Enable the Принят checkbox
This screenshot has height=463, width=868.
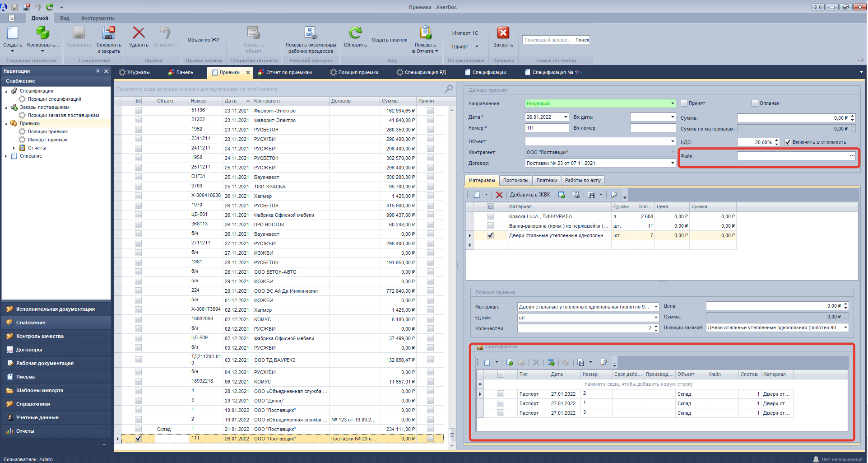684,103
